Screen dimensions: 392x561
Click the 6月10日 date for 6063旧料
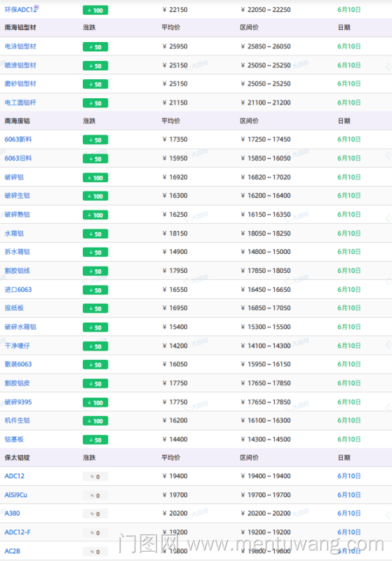(x=349, y=158)
